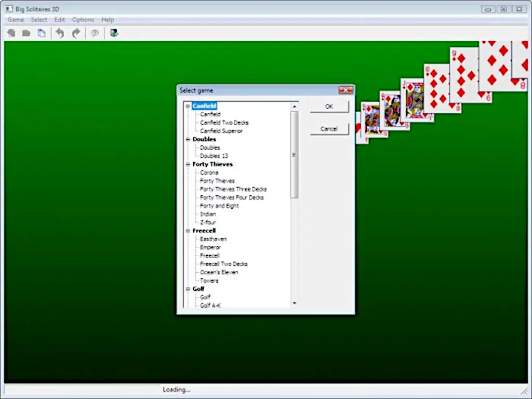Select the highlighted Canfield category

point(204,106)
